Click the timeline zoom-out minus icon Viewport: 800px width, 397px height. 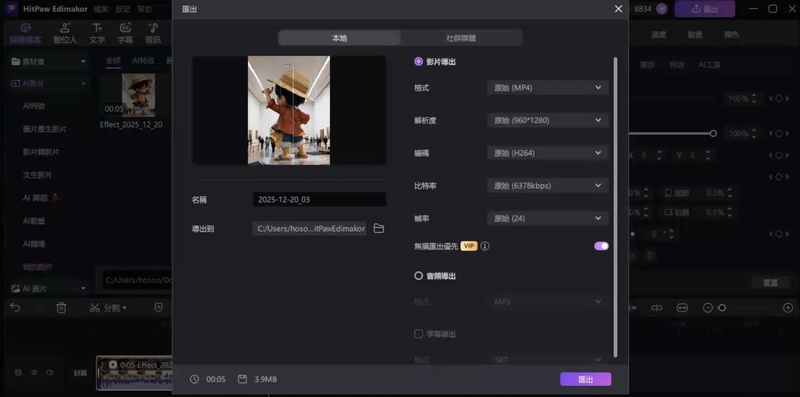click(707, 308)
